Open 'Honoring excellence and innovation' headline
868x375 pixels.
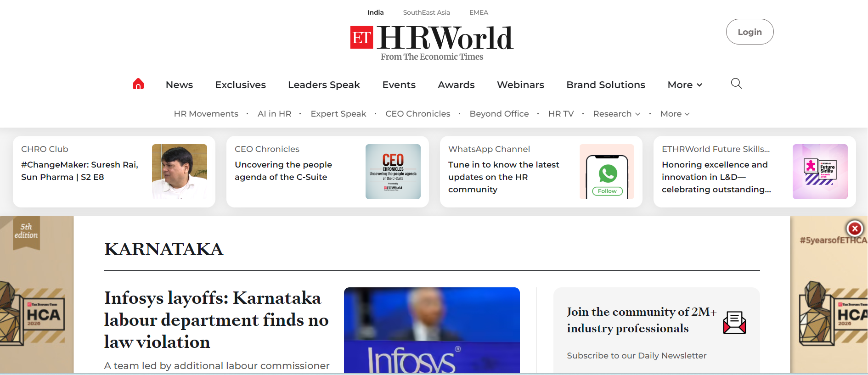[x=716, y=177]
